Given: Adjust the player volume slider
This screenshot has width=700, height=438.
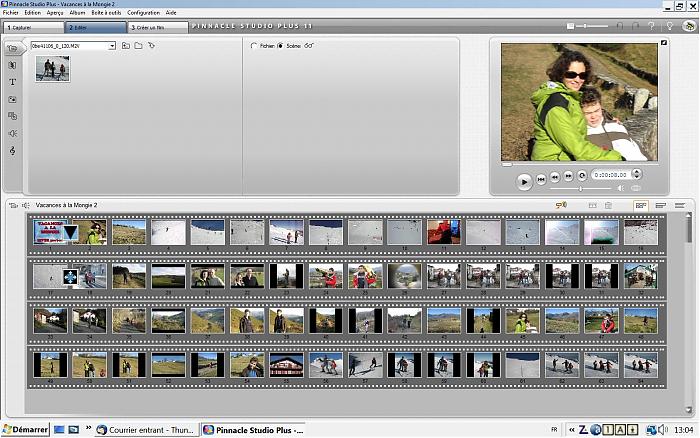Looking at the screenshot, I should [580, 189].
